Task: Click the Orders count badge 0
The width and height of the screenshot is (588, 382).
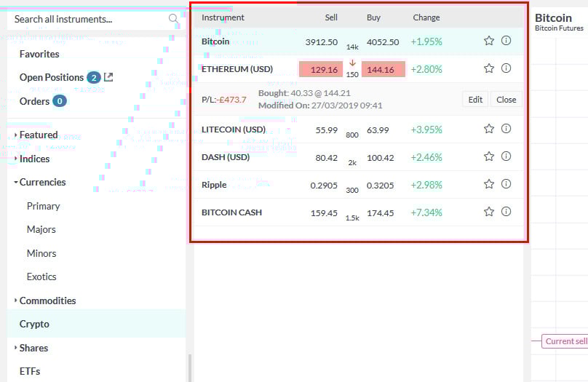Action: click(59, 101)
